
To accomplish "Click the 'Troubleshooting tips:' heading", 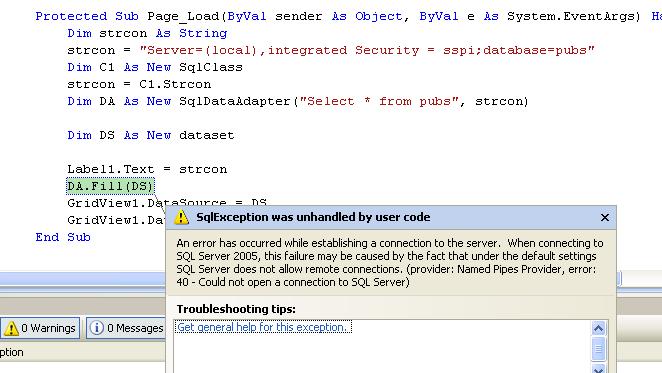I will pyautogui.click(x=236, y=309).
